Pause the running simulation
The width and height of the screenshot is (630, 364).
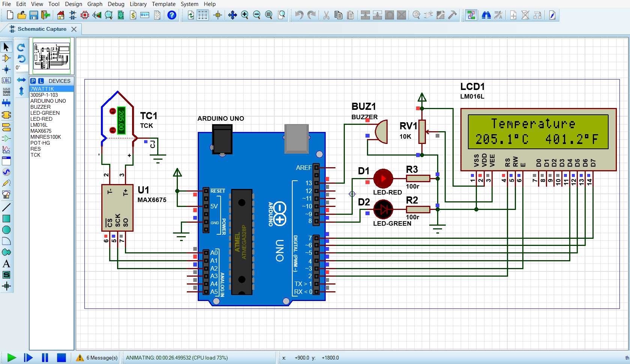(45, 358)
